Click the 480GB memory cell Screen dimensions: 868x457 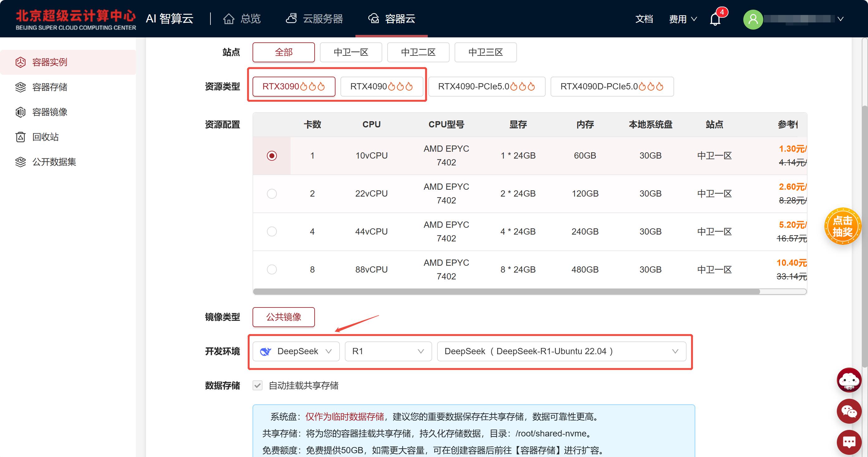[x=585, y=270]
